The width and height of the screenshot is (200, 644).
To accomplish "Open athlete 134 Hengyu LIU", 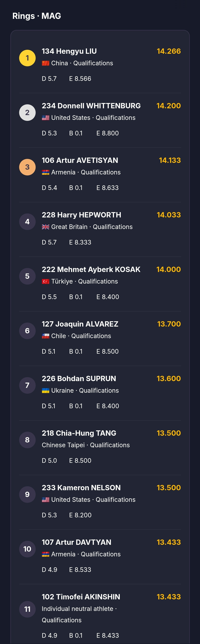I will (x=69, y=51).
